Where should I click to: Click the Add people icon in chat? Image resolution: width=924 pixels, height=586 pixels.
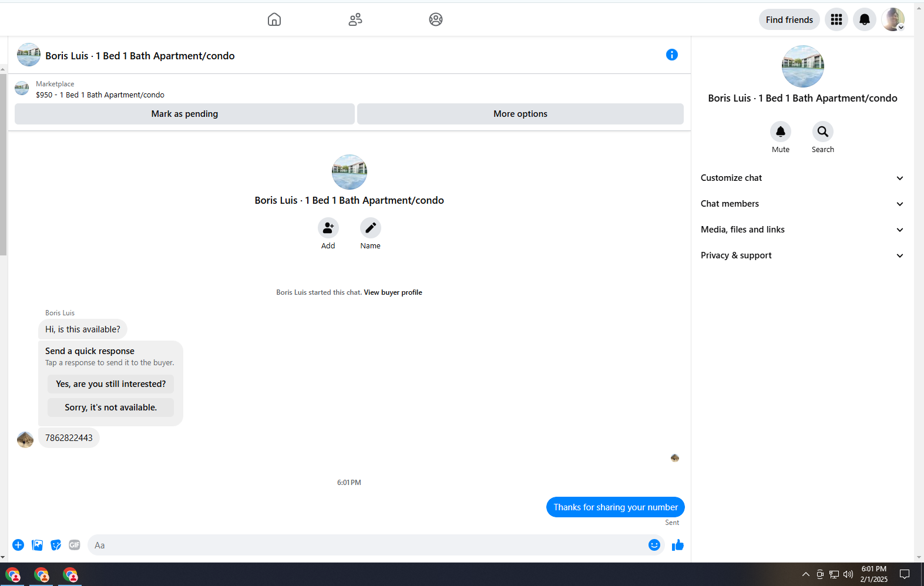(x=328, y=228)
